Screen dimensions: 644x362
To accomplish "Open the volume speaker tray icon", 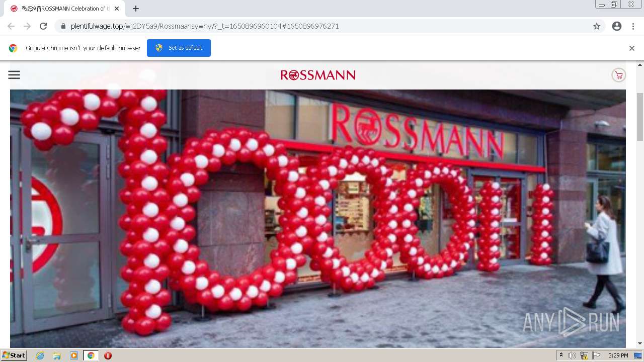I will click(x=572, y=355).
